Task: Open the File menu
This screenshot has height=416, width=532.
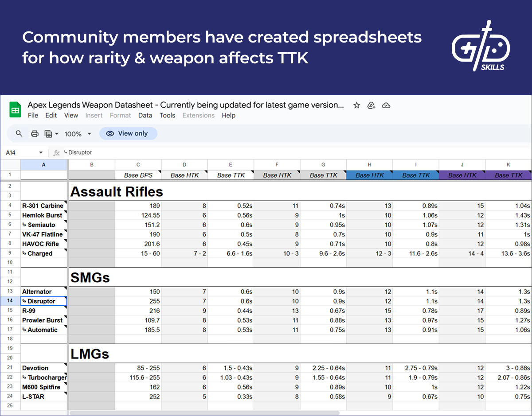Action: click(33, 116)
